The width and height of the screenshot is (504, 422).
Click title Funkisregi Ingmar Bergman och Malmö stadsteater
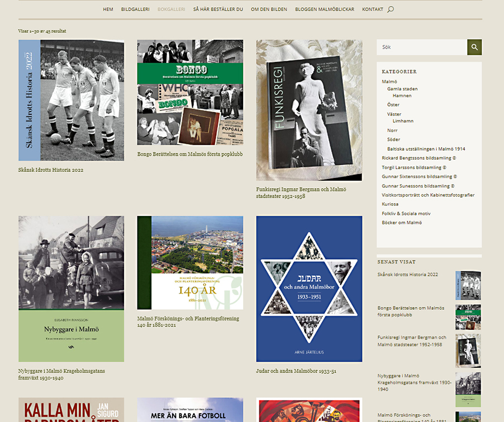[301, 193]
